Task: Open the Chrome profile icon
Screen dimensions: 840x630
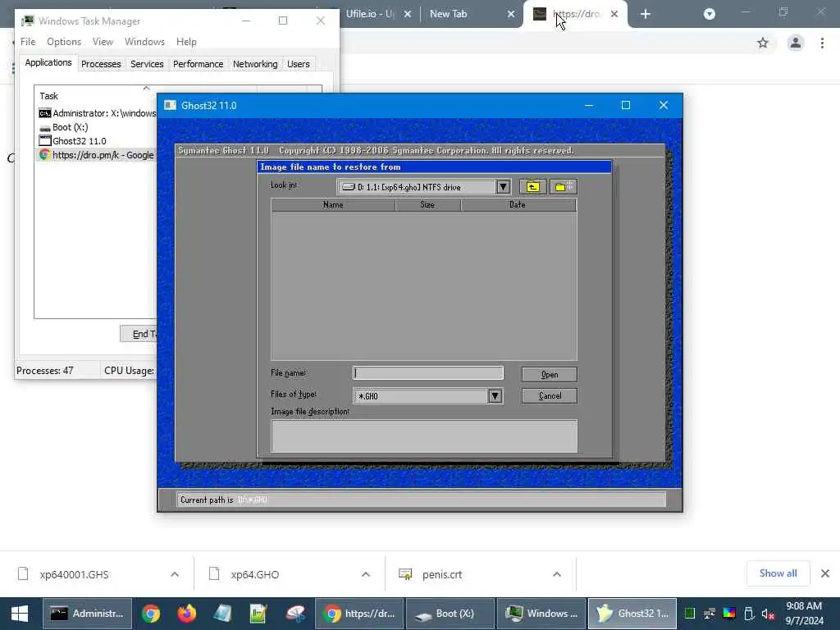Action: pos(796,43)
